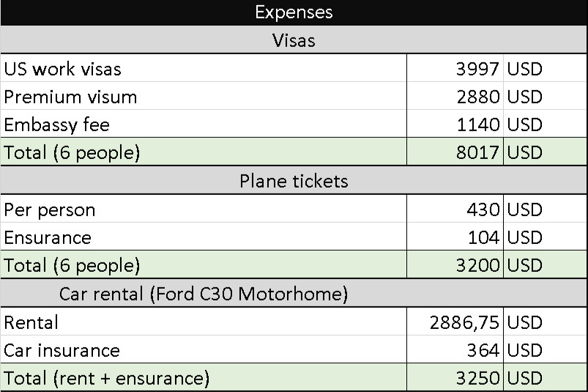Select the 8017 visas total cell
The width and height of the screenshot is (588, 392).
click(455, 152)
